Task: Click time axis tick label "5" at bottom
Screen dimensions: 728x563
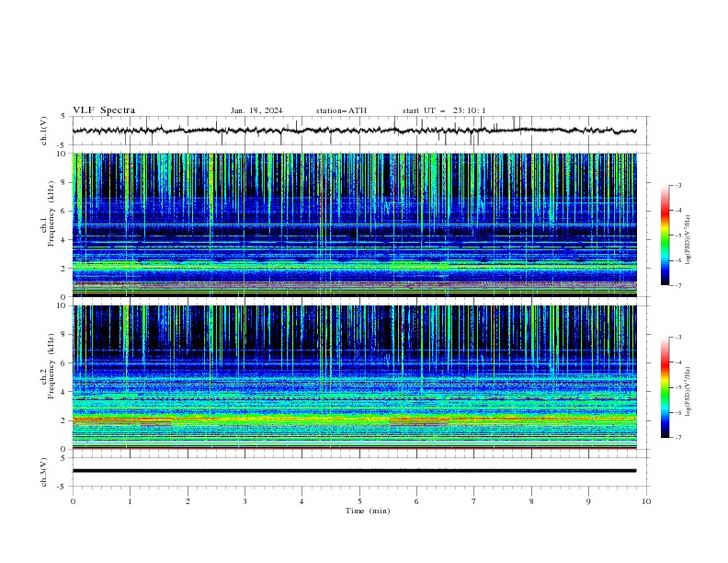Action: coord(359,501)
